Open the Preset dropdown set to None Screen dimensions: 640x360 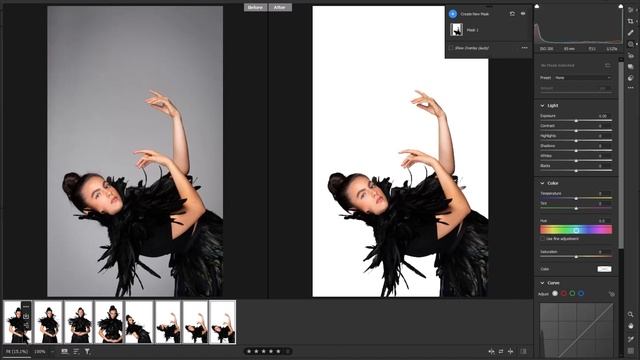[583, 78]
